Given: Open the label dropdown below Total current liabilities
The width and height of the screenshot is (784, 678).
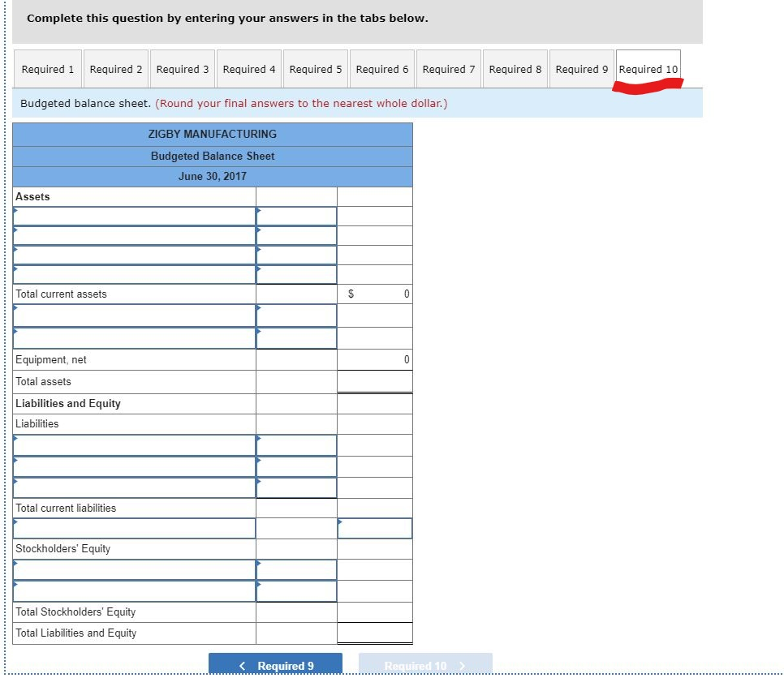Looking at the screenshot, I should 134,528.
